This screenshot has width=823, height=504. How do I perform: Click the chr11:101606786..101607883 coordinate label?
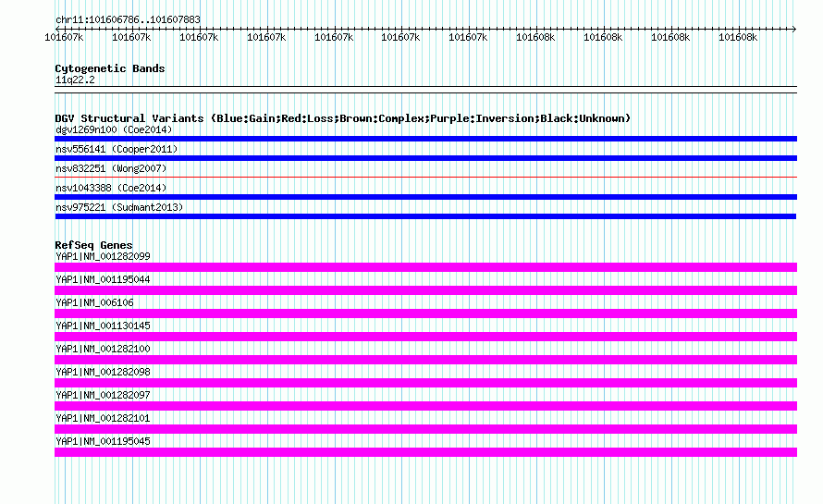click(x=128, y=19)
